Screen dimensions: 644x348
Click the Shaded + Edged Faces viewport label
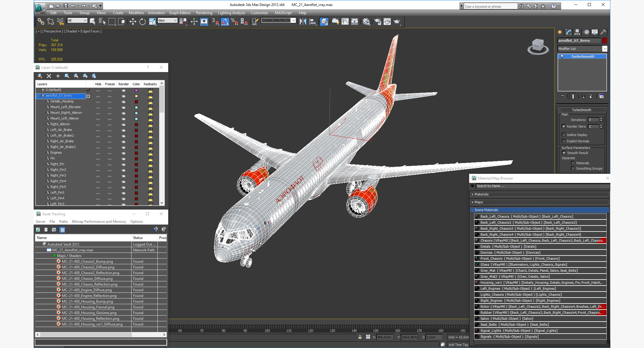[84, 31]
